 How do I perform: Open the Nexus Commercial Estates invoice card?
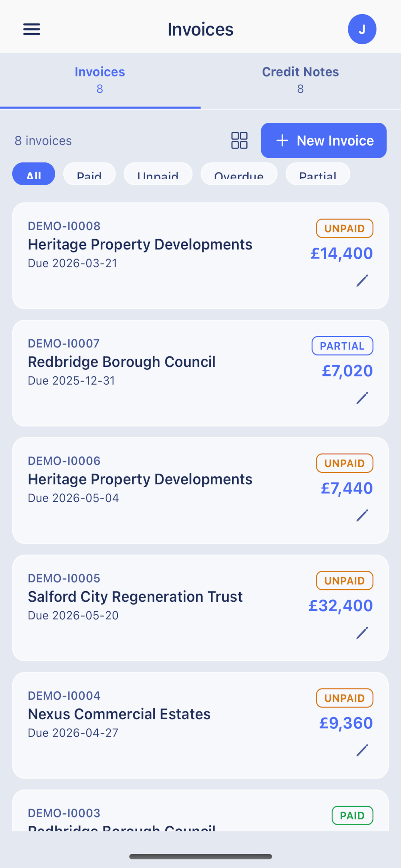coord(200,725)
